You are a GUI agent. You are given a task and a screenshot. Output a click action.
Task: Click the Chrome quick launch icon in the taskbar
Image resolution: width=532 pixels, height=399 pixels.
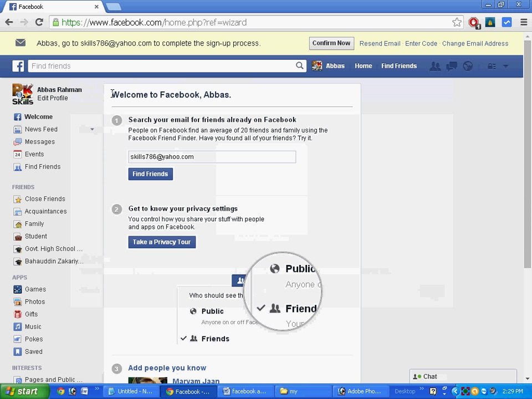point(61,391)
